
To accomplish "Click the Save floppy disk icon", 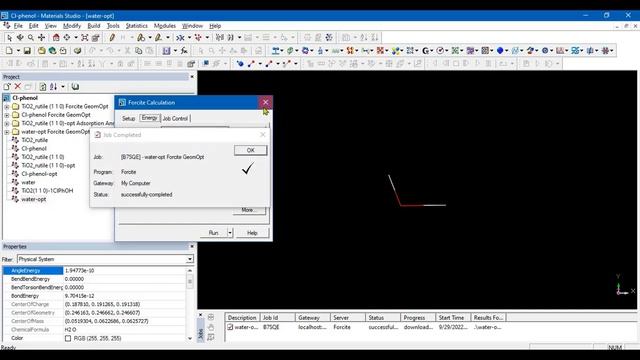I will 27,51.
